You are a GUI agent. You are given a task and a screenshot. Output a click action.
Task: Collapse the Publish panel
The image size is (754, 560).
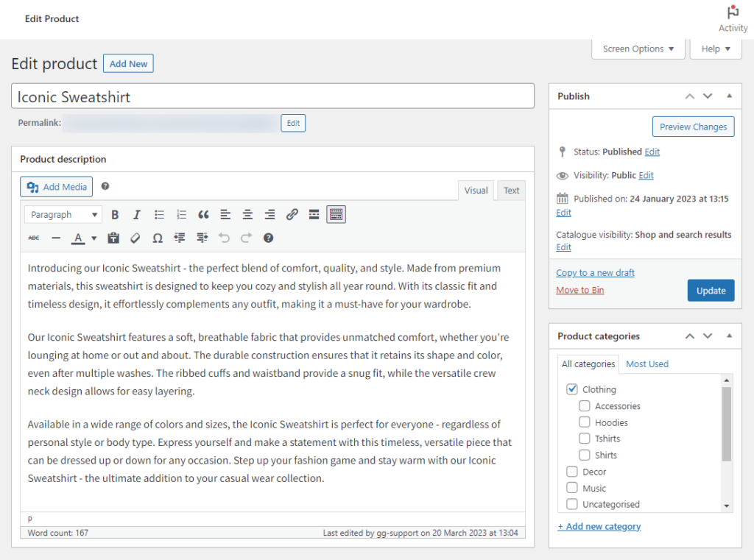coord(729,96)
